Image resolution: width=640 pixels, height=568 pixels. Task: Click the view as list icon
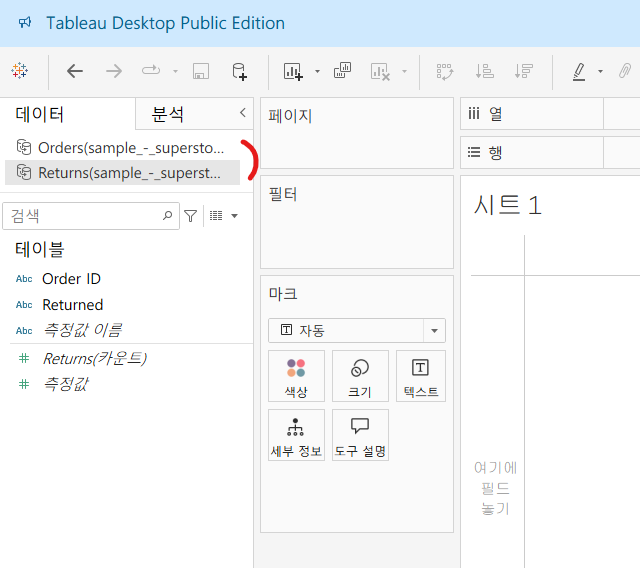coord(216,215)
